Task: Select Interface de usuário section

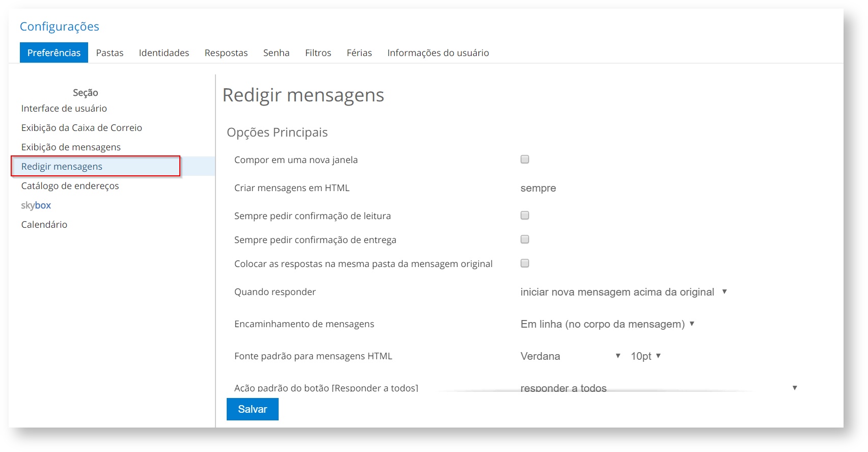Action: [64, 109]
